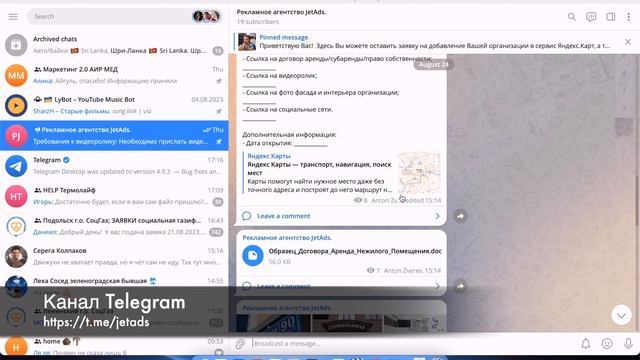Open the verified Telegram chat

(114, 166)
